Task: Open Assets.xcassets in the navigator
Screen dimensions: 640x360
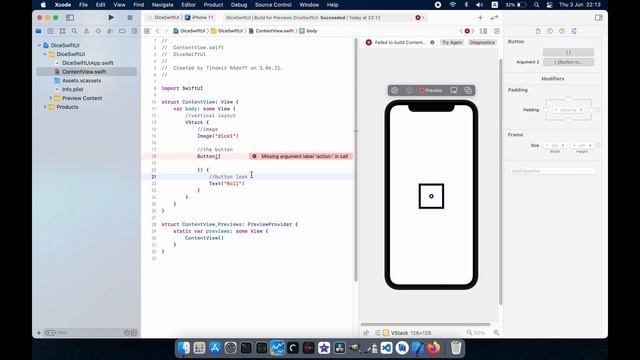Action: (81, 80)
